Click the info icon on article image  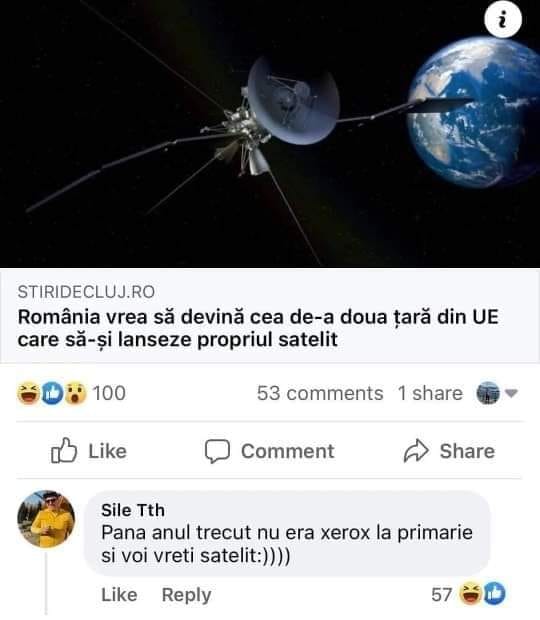point(503,19)
